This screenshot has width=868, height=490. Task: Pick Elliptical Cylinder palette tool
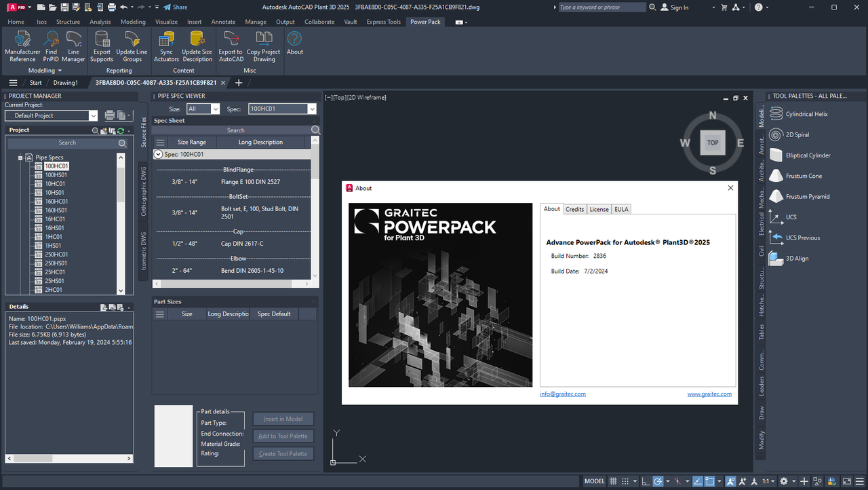pyautogui.click(x=800, y=155)
